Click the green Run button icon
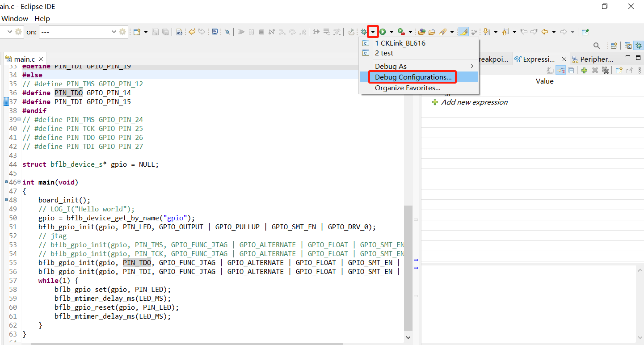This screenshot has width=644, height=345. click(383, 32)
